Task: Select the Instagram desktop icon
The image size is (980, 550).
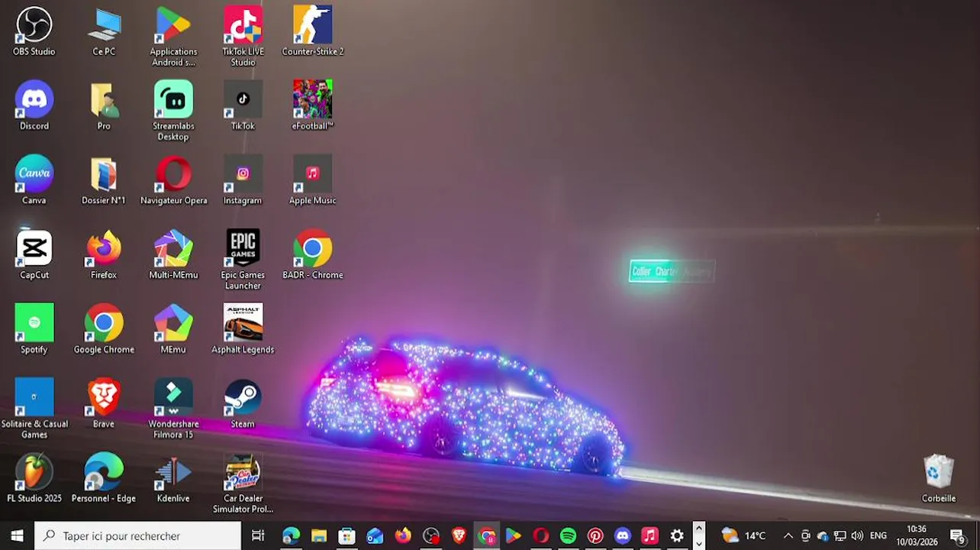Action: pos(243,180)
